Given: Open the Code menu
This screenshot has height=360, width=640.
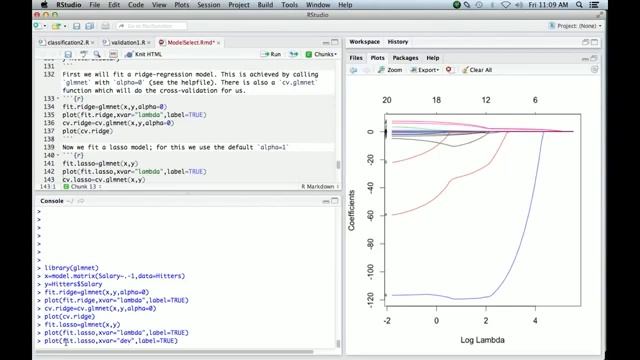Looking at the screenshot, I should coord(136,5).
